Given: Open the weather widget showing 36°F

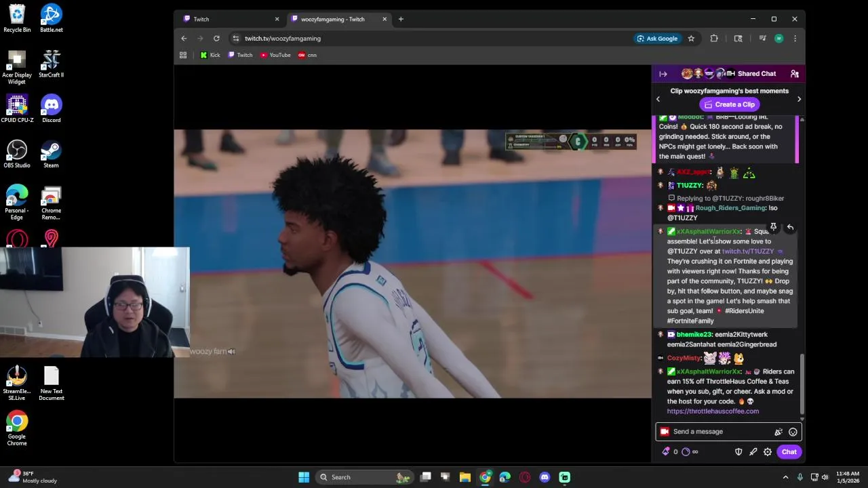Looking at the screenshot, I should click(33, 477).
